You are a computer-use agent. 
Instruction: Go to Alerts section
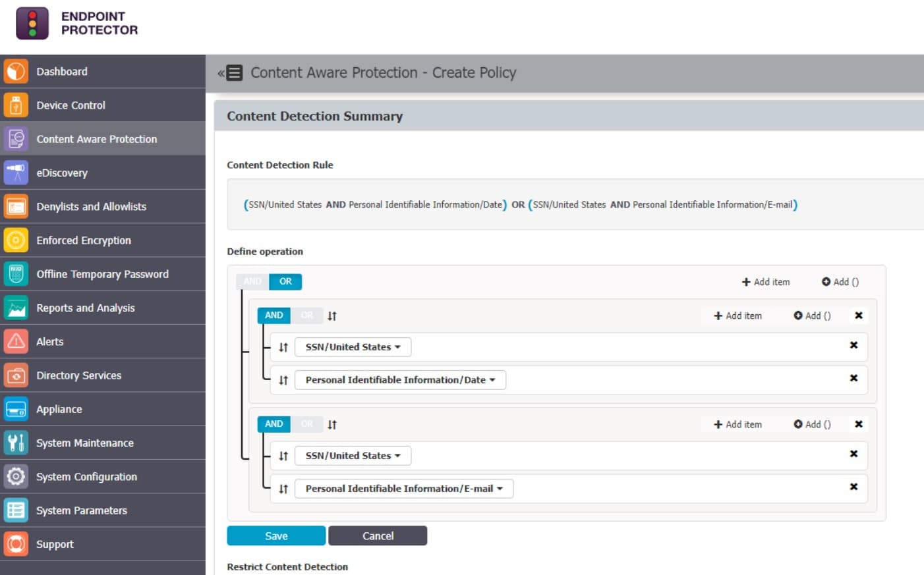click(103, 341)
